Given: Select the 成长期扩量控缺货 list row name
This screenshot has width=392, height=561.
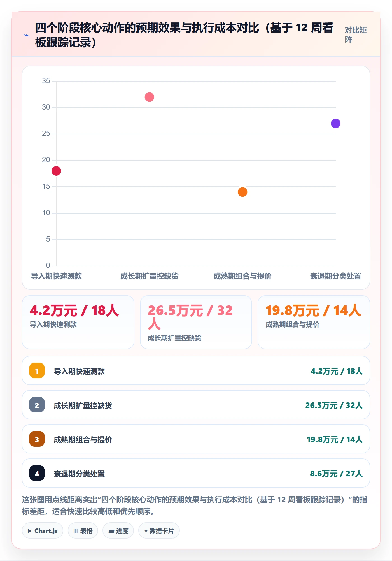Looking at the screenshot, I should [x=83, y=405].
